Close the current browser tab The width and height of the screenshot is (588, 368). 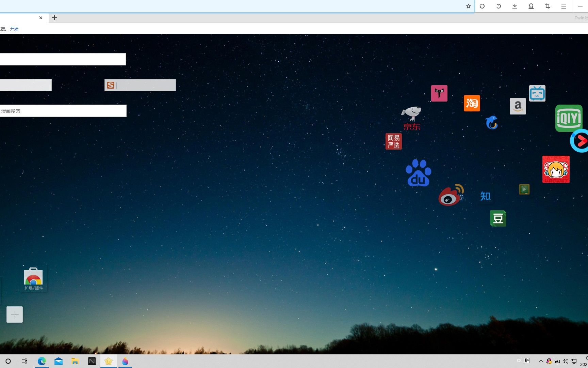[41, 18]
